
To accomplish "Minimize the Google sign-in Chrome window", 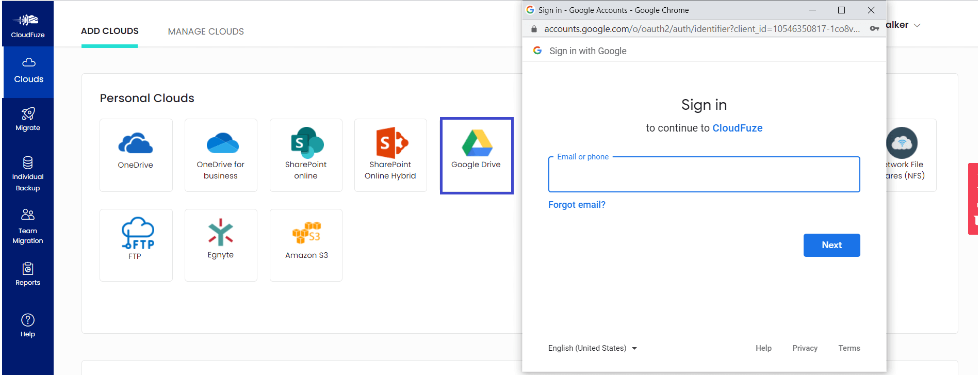I will [x=812, y=10].
